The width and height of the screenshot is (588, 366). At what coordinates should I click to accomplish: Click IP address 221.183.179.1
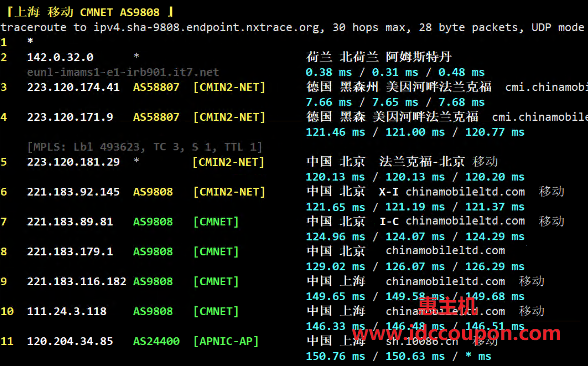(70, 251)
